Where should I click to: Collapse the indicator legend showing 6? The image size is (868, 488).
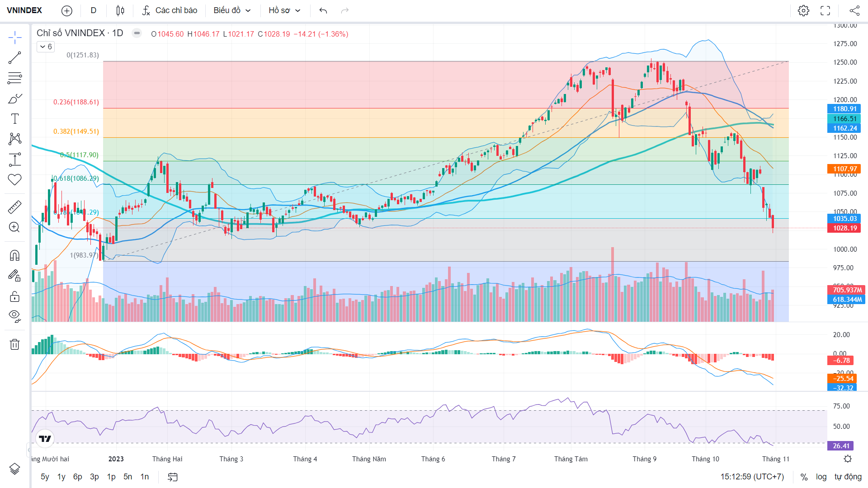[46, 47]
